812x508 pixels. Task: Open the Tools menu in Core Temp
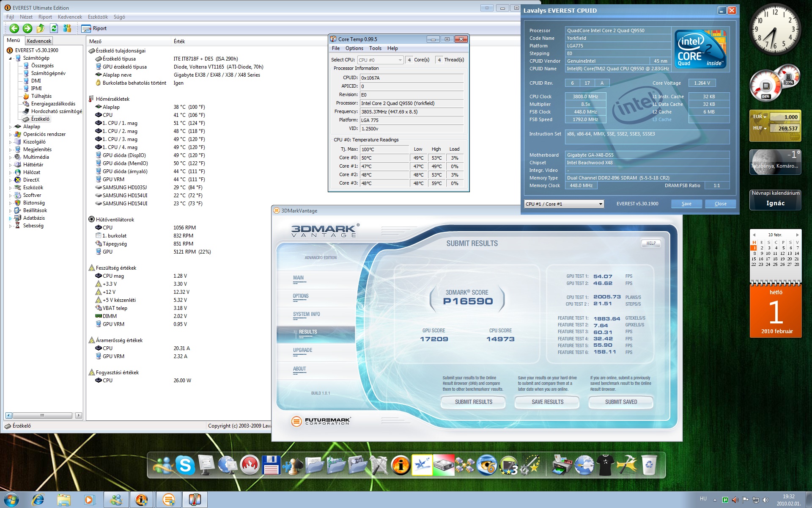375,48
